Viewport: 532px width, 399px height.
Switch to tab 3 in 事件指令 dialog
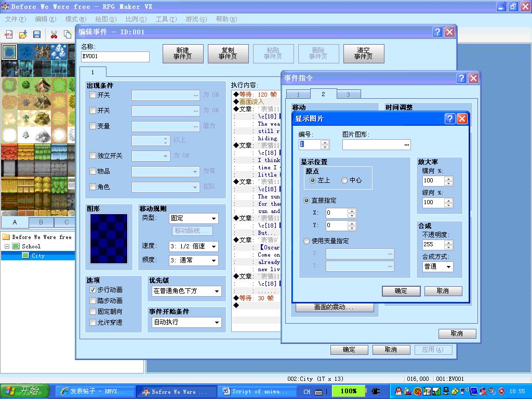(349, 95)
